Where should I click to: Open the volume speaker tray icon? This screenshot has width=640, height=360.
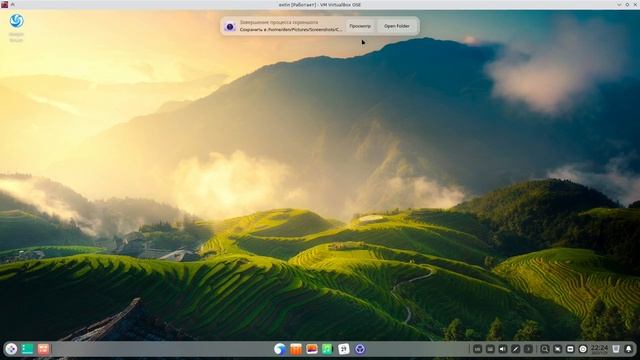[x=503, y=349]
